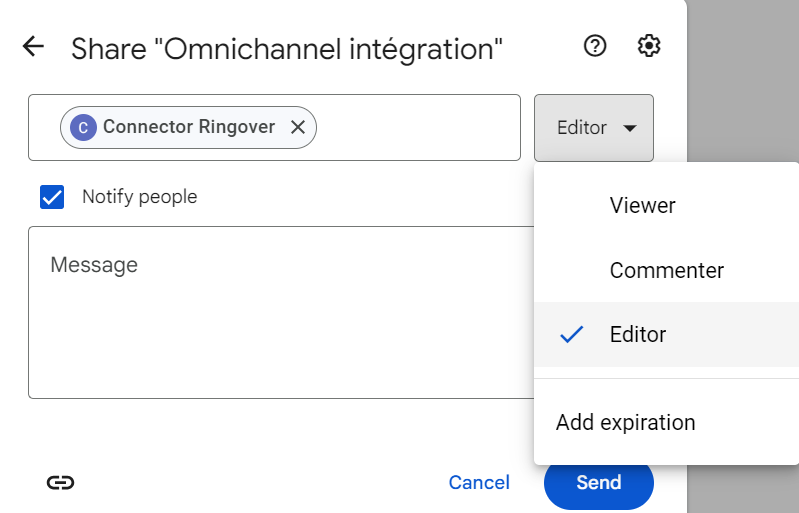Image resolution: width=799 pixels, height=513 pixels.
Task: Click empty space in the people field
Action: tap(418, 127)
